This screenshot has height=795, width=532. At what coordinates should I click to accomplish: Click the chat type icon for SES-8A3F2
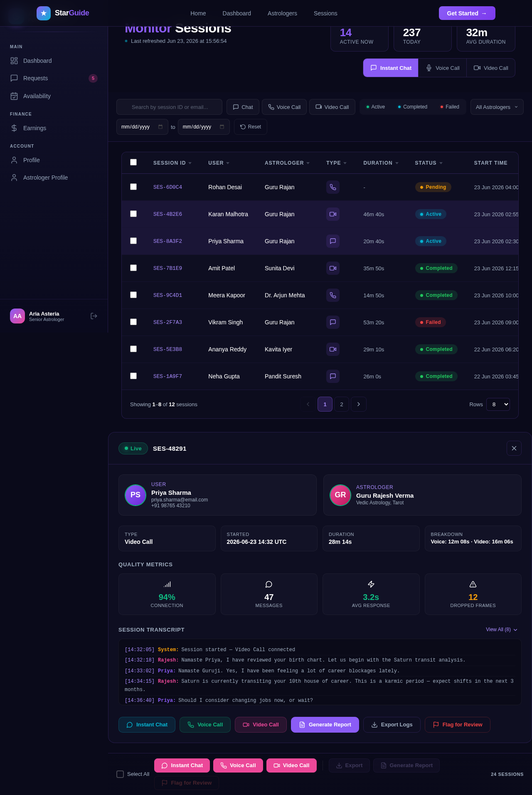[333, 241]
